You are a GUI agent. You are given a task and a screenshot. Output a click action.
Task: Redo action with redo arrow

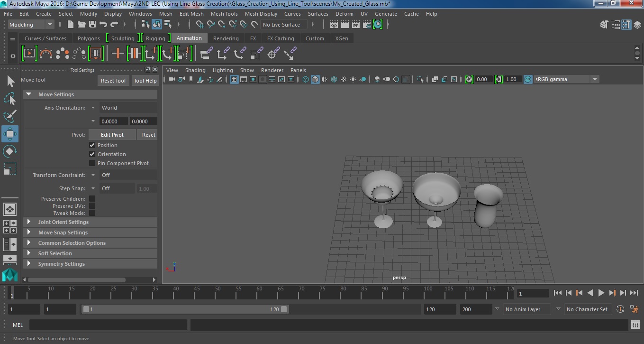point(114,24)
